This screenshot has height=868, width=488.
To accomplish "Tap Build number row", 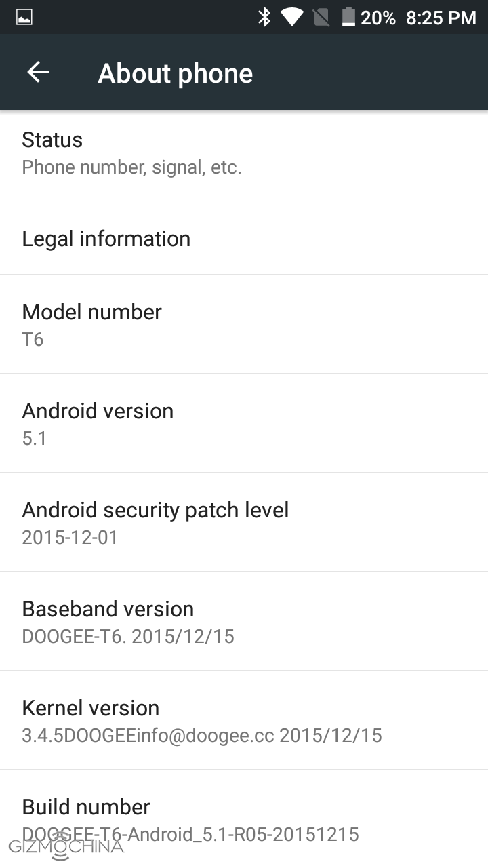I will [x=244, y=818].
